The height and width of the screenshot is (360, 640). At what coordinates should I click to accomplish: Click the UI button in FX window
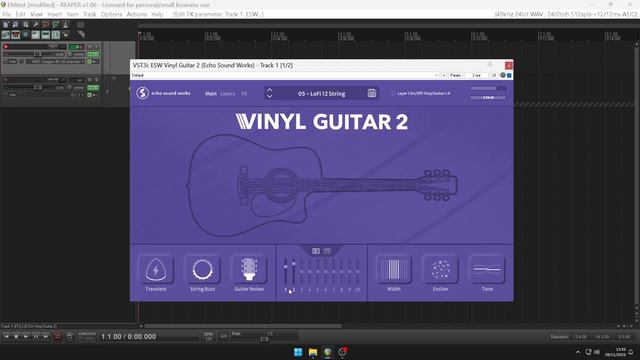tap(493, 75)
